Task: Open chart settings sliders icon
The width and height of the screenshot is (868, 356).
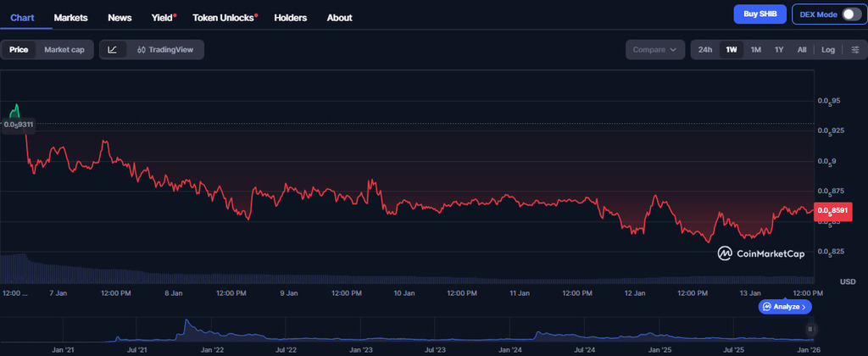Action: 854,50
